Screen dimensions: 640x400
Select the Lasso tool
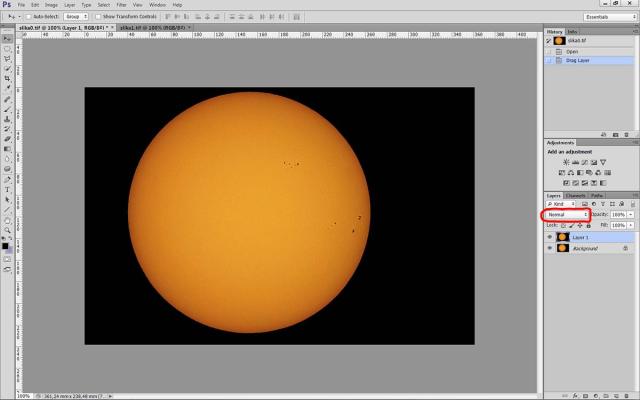coord(7,58)
